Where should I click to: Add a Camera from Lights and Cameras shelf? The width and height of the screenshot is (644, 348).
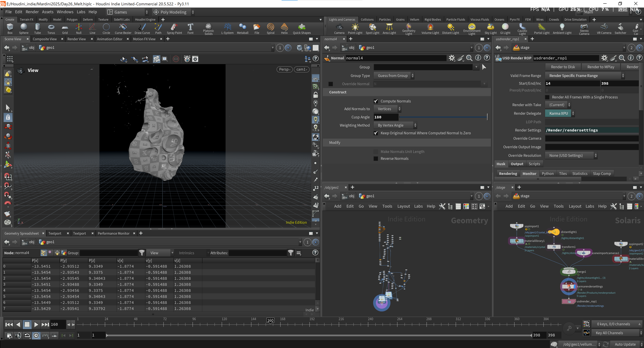tap(339, 29)
